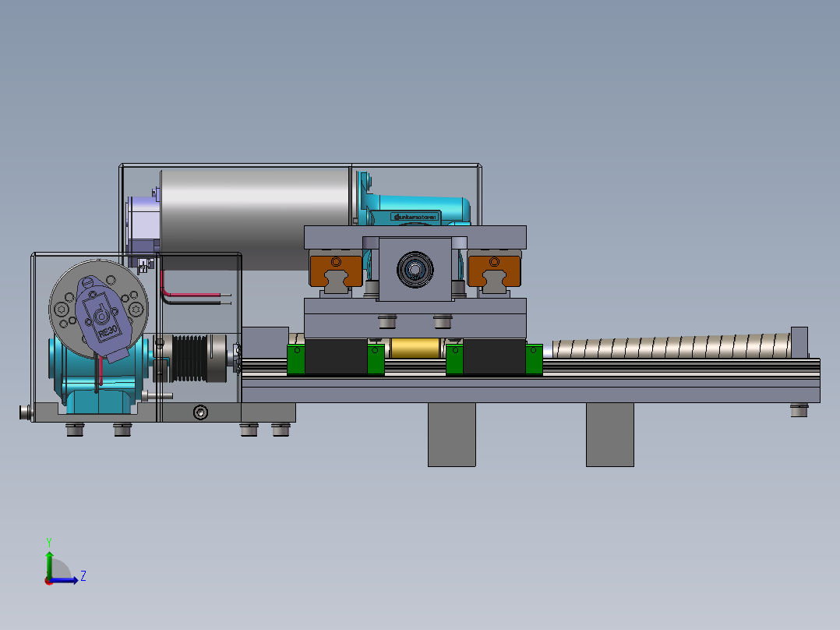Click the blue Z axis of triad
This screenshot has width=840, height=630.
(x=65, y=580)
